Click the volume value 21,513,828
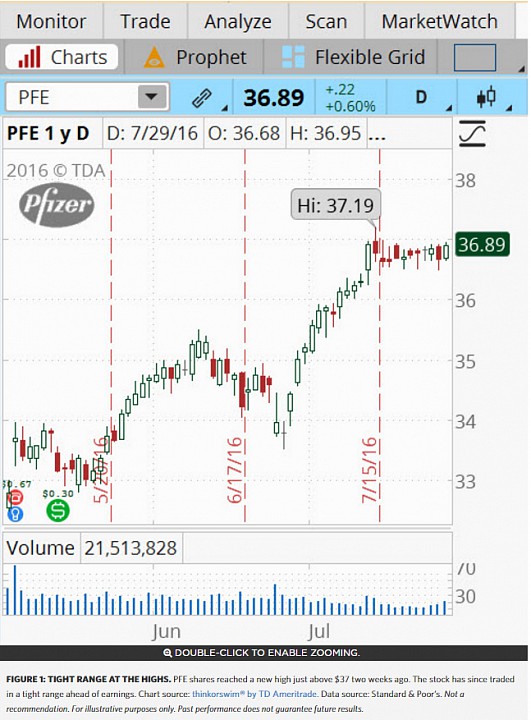Screen dimensions: 531x720 (x=131, y=548)
